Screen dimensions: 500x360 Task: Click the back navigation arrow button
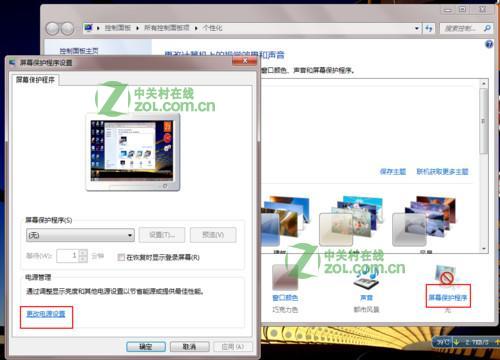pyautogui.click(x=52, y=29)
